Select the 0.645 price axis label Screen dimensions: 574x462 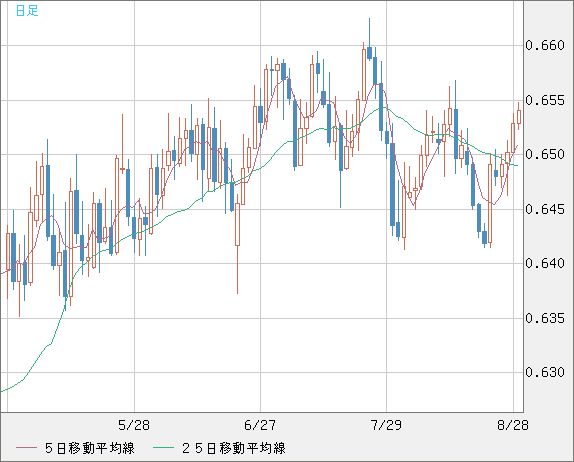pyautogui.click(x=545, y=209)
